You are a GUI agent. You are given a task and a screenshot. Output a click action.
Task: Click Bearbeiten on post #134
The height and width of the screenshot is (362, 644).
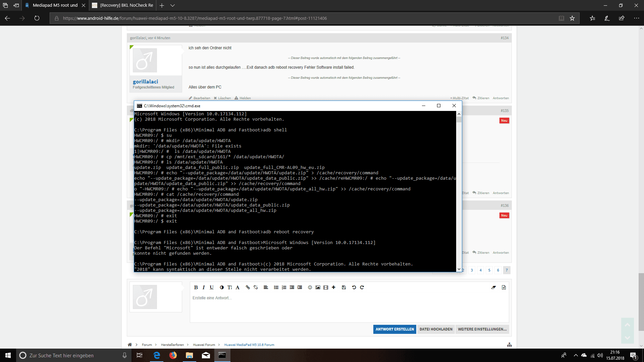(x=199, y=98)
